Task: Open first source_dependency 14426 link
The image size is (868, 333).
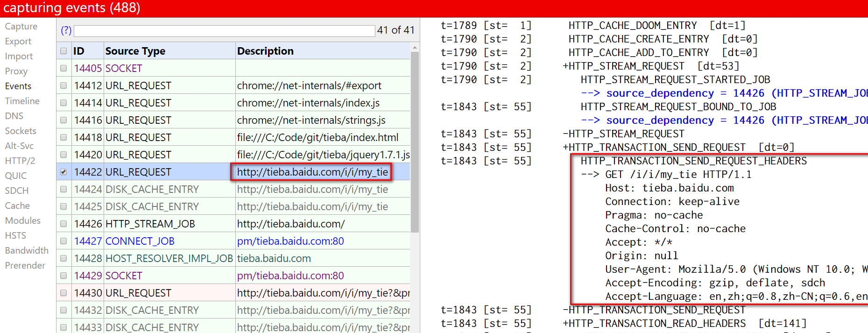Action: point(736,93)
